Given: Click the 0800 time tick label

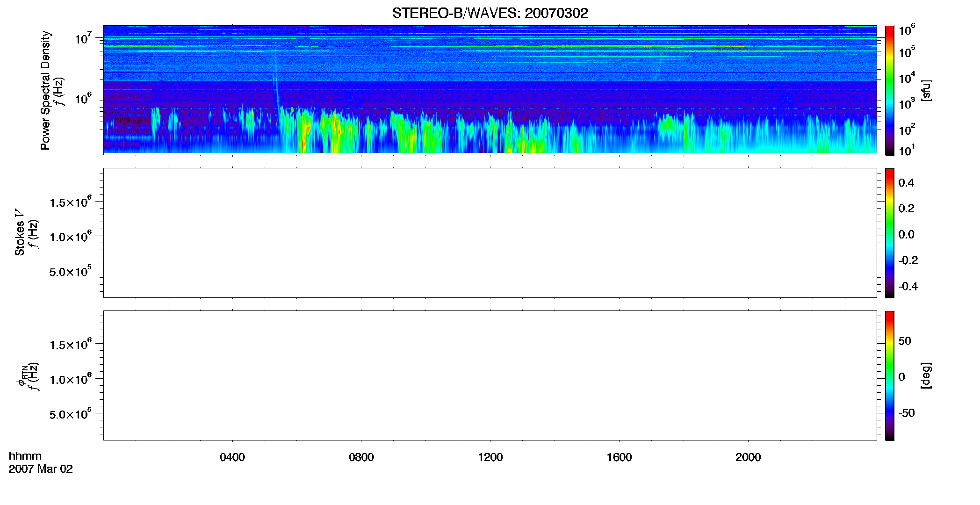Looking at the screenshot, I should tap(361, 457).
